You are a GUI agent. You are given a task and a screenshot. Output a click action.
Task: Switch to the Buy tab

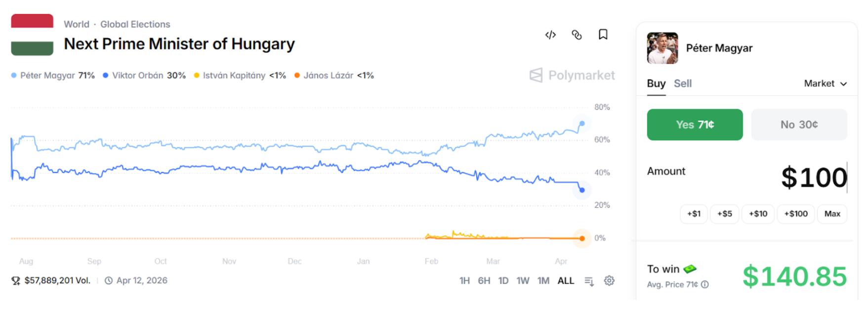(656, 84)
